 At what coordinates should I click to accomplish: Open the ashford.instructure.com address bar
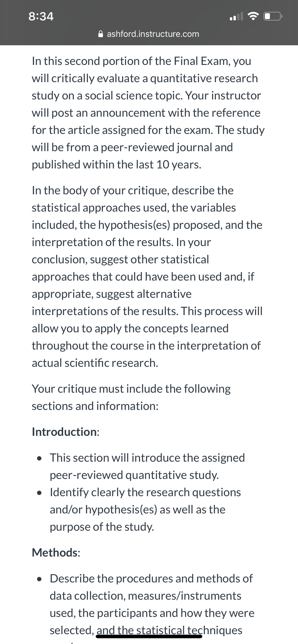click(x=149, y=34)
